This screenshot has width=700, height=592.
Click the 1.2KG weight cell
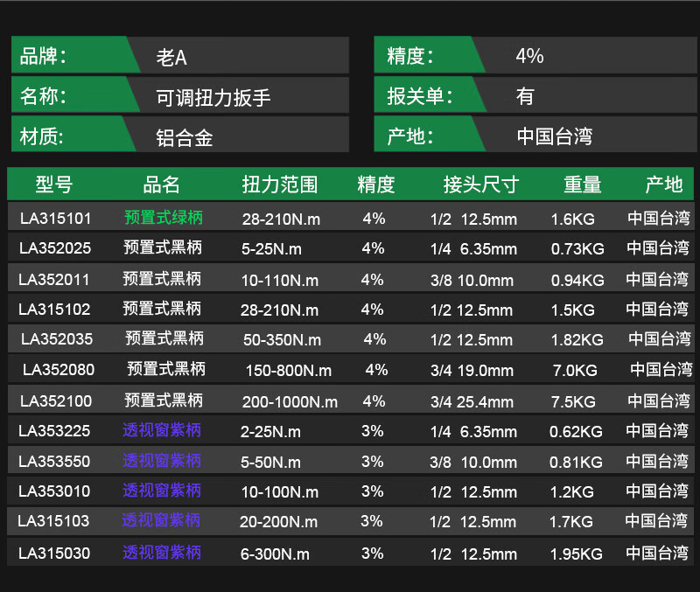click(x=572, y=492)
